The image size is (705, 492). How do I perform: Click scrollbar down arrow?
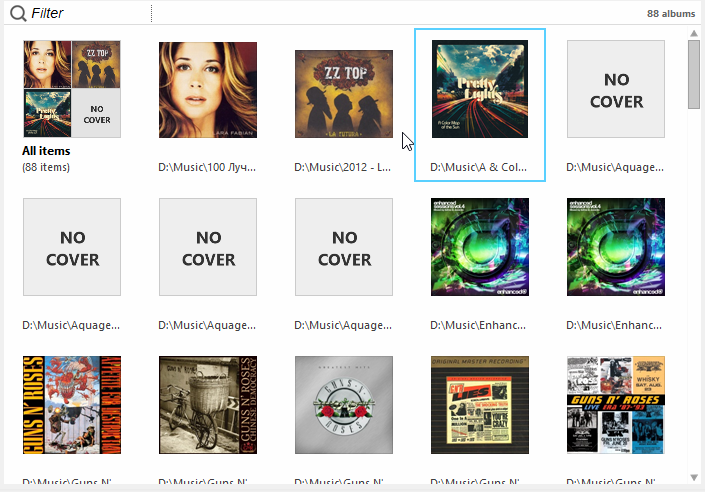pos(694,478)
